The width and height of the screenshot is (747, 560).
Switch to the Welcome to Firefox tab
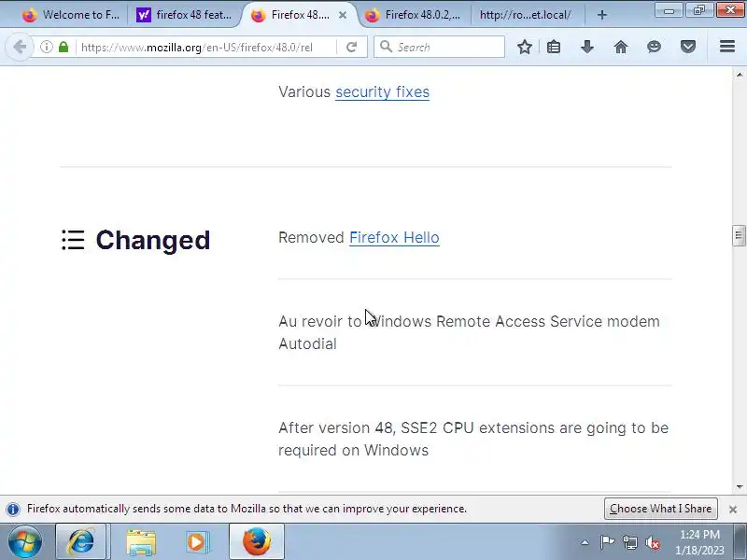(71, 15)
